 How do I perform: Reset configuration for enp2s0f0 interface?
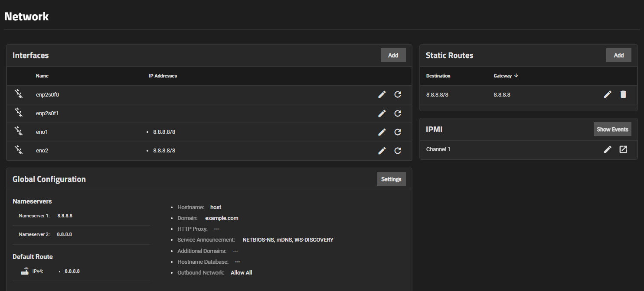click(397, 94)
